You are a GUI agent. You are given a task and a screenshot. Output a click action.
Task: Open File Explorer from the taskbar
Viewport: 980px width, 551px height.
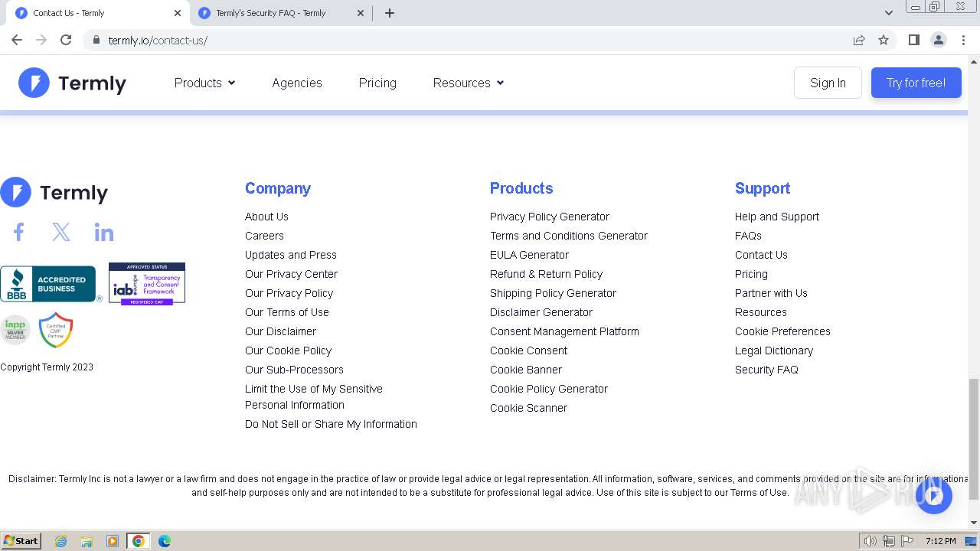(87, 541)
